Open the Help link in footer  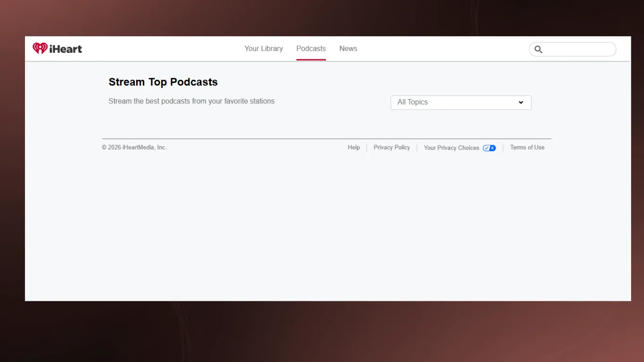[x=354, y=148]
